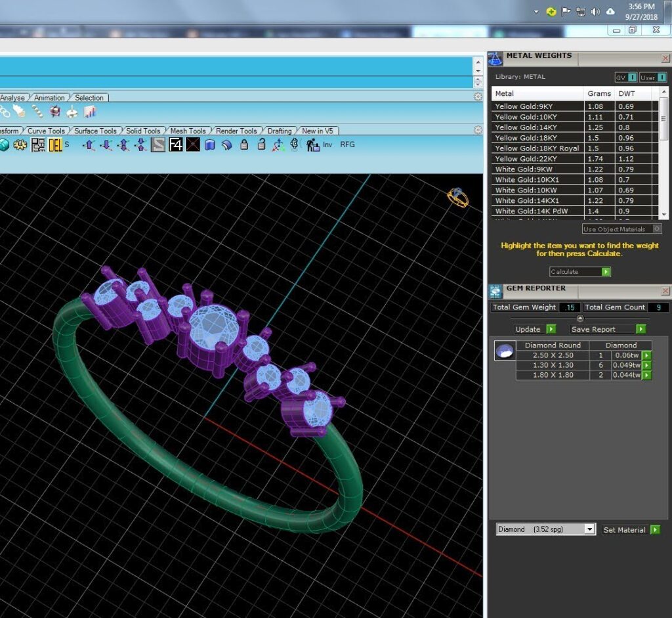Click the gear icon right of Animation row
The image size is (672, 618).
(x=478, y=97)
